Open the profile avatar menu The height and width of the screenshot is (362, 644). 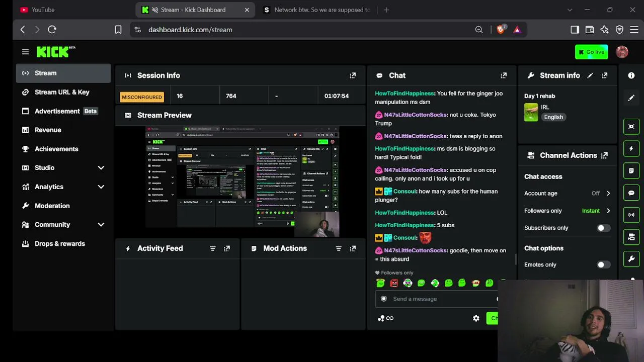point(622,52)
